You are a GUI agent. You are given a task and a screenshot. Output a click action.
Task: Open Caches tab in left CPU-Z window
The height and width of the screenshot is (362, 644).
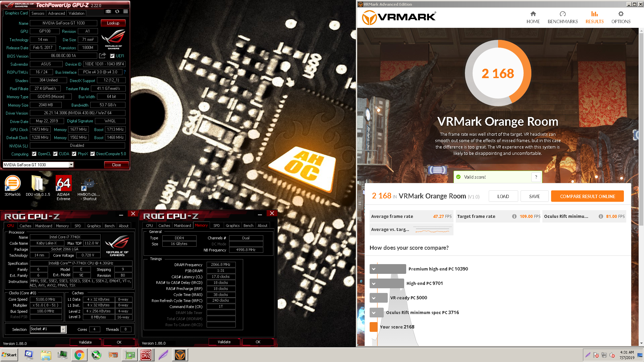[25, 226]
